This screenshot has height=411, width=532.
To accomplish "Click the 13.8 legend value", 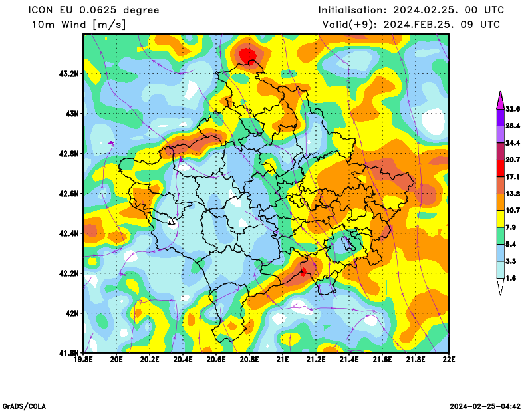I will click(x=513, y=194).
